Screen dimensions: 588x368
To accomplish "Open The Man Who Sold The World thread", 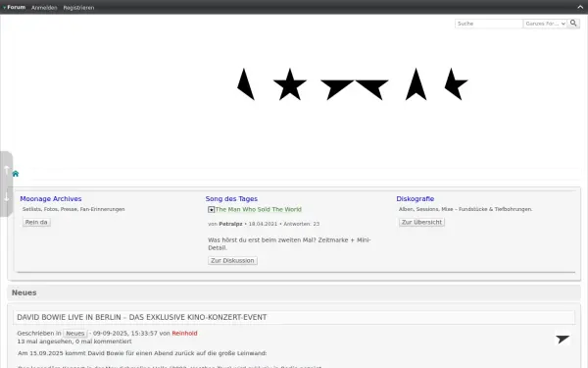I will [x=259, y=209].
